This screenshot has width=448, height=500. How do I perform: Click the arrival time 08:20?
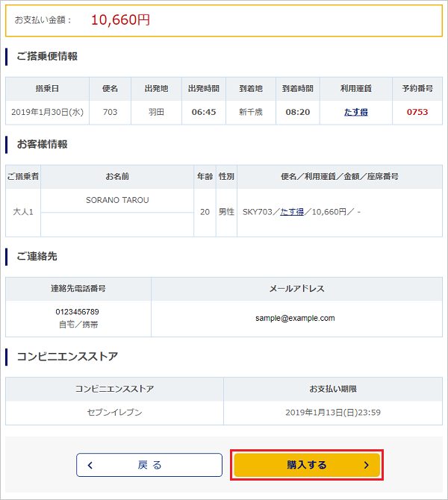coord(297,112)
